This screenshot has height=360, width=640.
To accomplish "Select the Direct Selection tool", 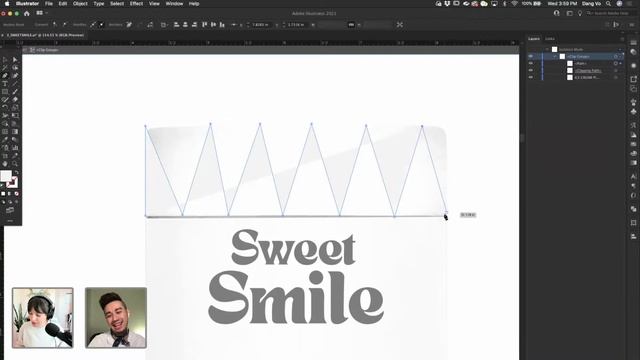I will [x=15, y=60].
